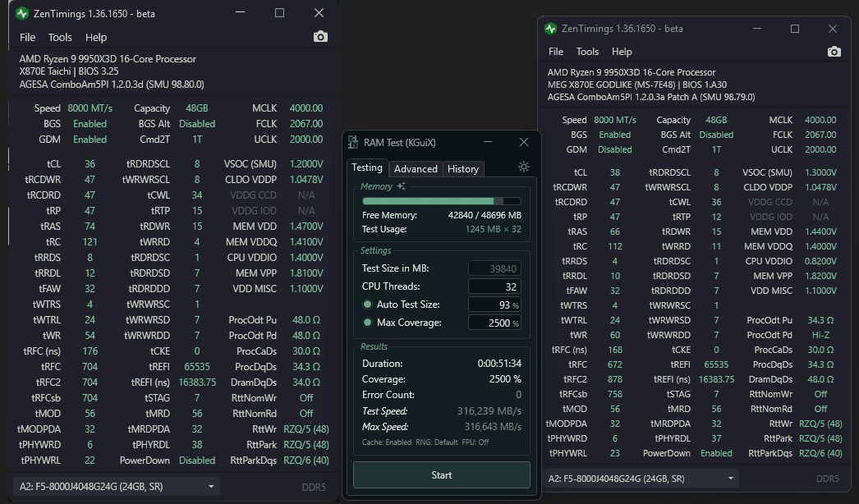The image size is (859, 504).
Task: Click Cache: Enabled status text in RAM Test
Action: 387,442
